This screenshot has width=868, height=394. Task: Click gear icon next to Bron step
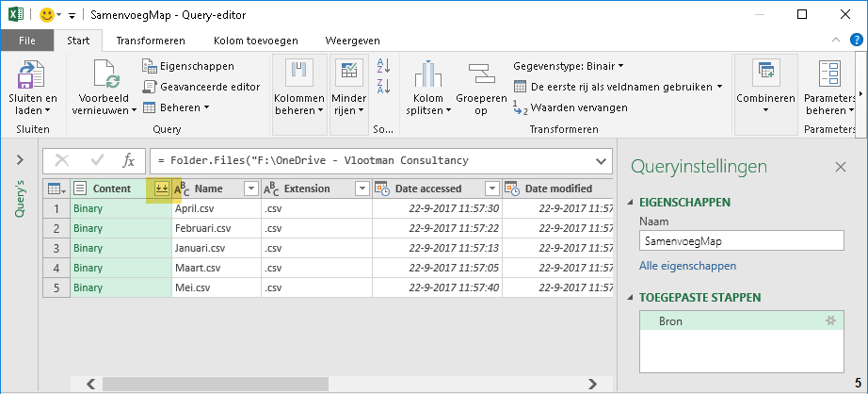tap(829, 321)
